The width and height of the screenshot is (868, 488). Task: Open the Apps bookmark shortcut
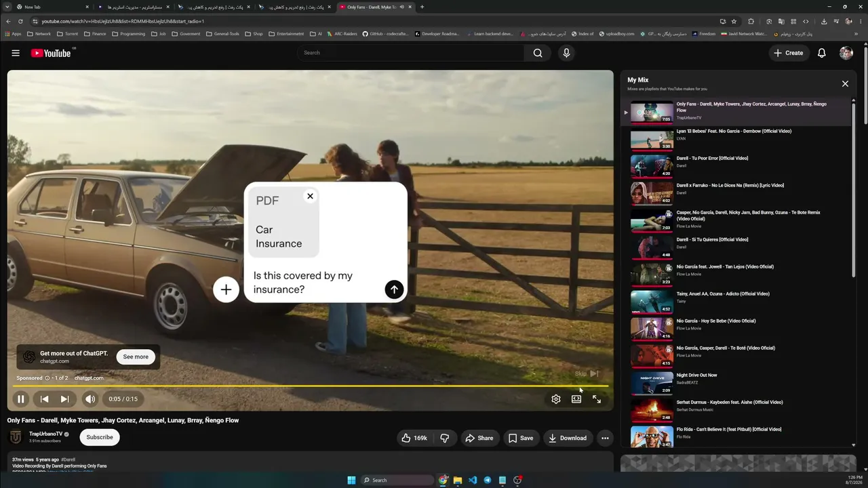13,34
